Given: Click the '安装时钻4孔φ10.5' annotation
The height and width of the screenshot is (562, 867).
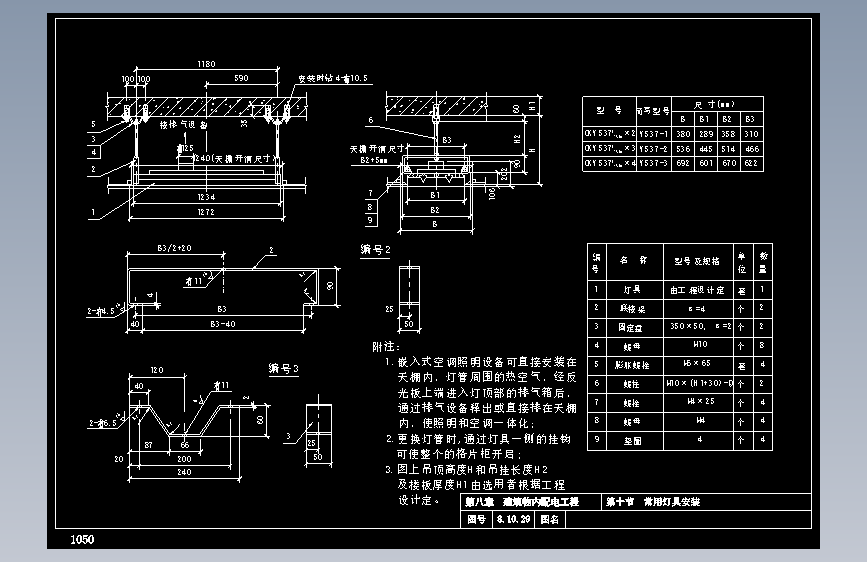Looking at the screenshot, I should point(333,78).
